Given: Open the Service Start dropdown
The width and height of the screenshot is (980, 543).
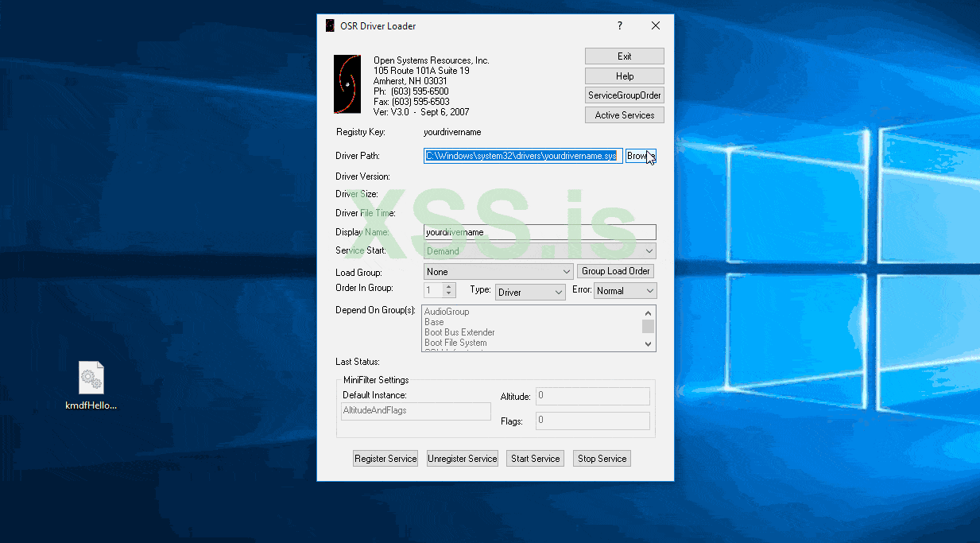Looking at the screenshot, I should (x=540, y=251).
